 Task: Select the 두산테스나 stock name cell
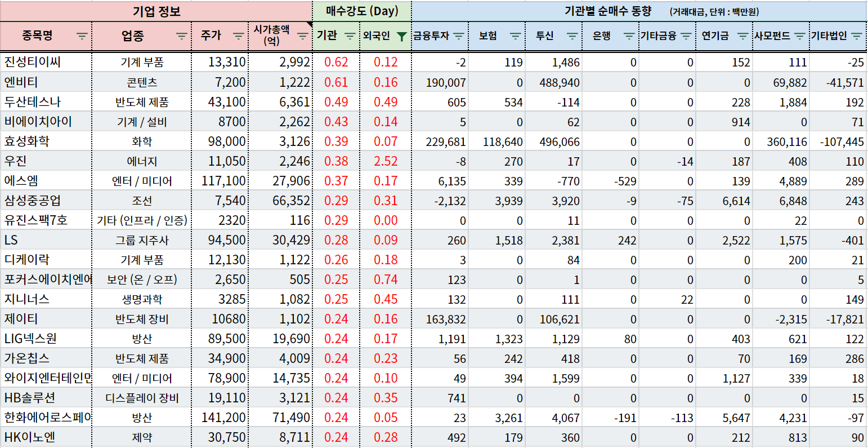(x=46, y=101)
